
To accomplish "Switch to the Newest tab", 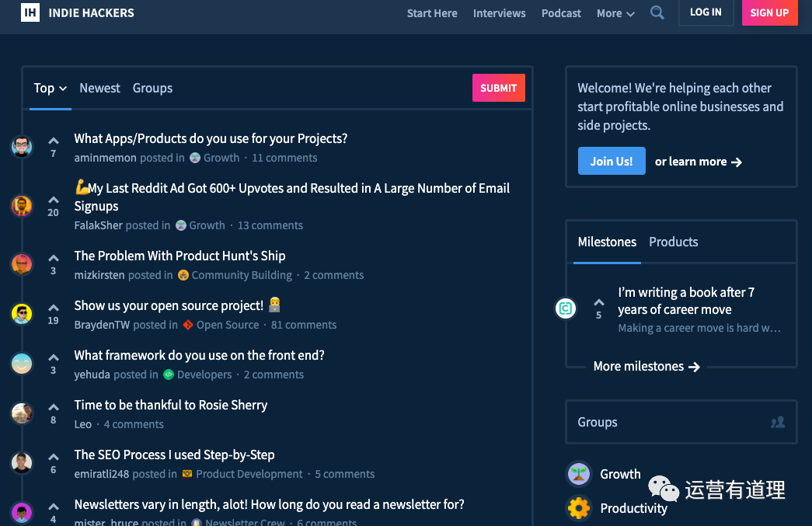I will coord(99,88).
